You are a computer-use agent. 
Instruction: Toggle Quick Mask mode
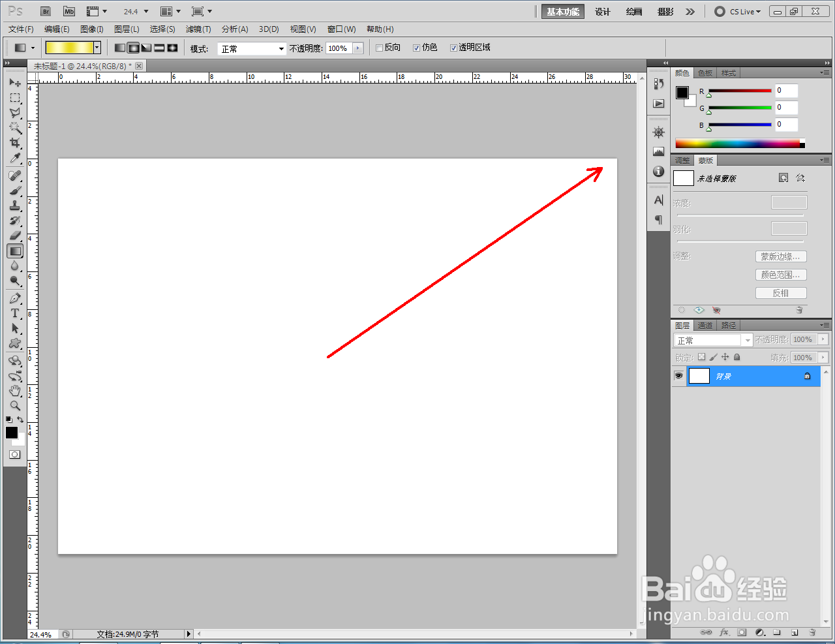(x=14, y=454)
